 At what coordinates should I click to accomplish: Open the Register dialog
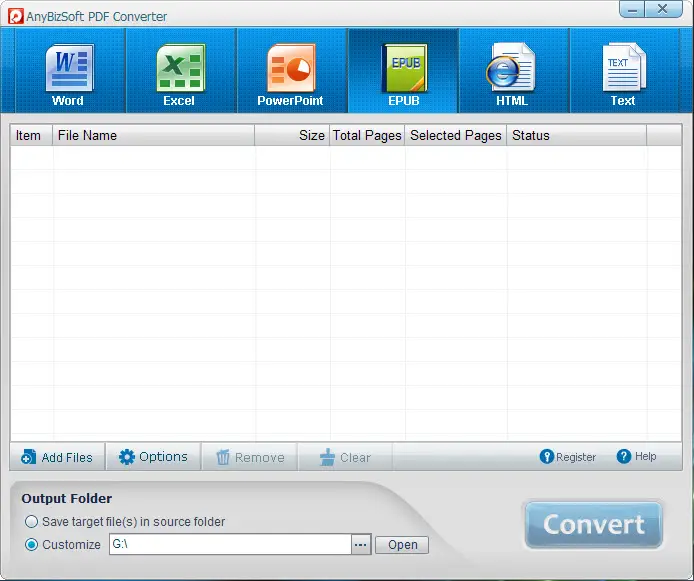pyautogui.click(x=567, y=457)
